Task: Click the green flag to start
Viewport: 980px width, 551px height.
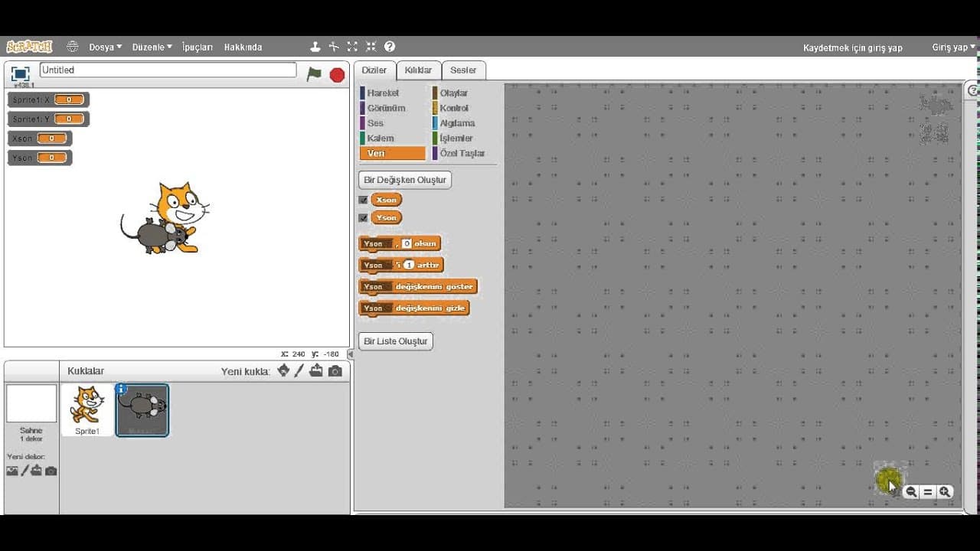Action: tap(314, 74)
